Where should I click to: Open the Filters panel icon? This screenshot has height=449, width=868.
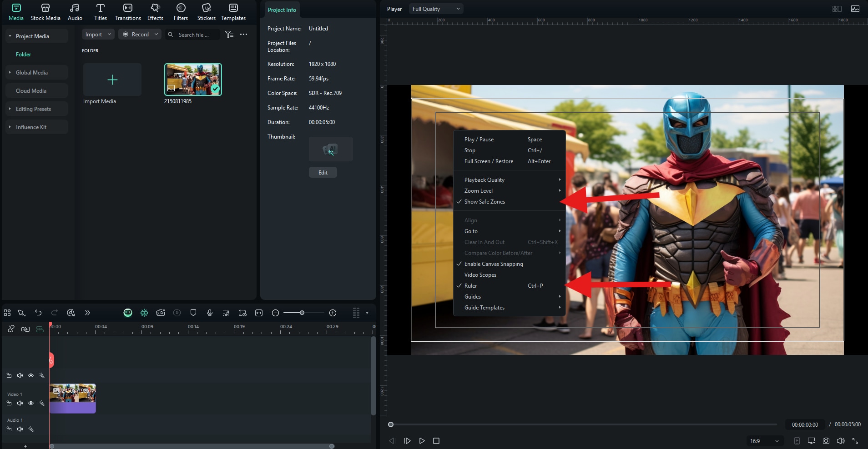[x=181, y=8]
